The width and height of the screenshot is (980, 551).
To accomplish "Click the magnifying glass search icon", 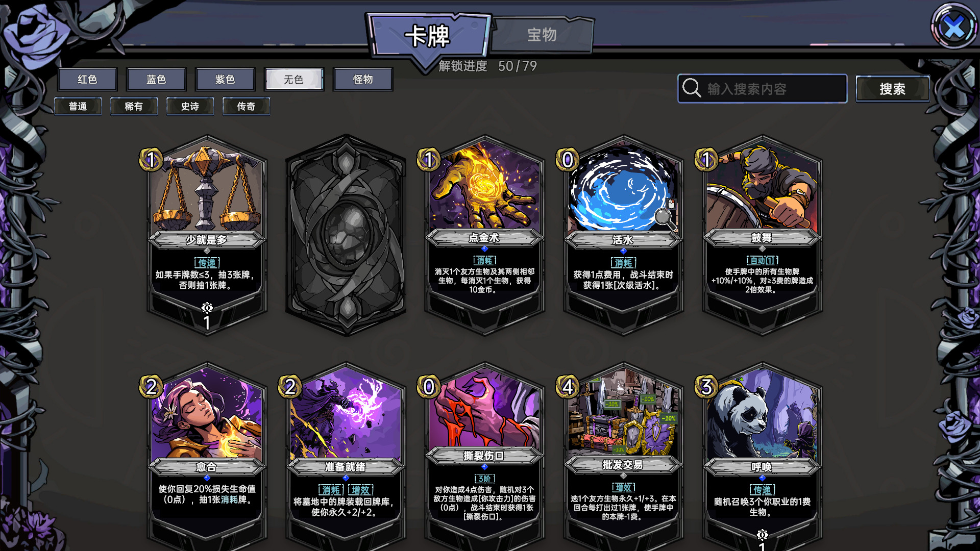I will [x=692, y=88].
